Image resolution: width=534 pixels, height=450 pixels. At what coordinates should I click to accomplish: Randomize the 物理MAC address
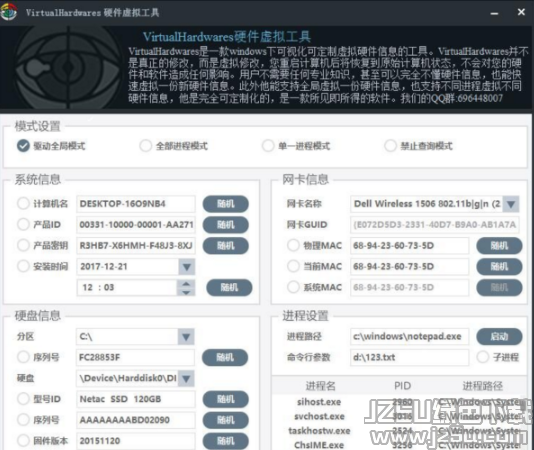(x=499, y=246)
